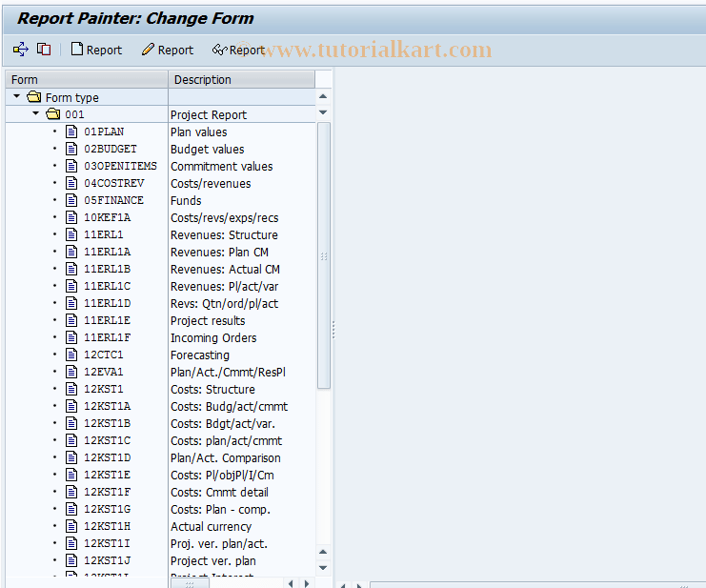The height and width of the screenshot is (588, 706).
Task: Collapse the Form type folder node
Action: pos(16,96)
